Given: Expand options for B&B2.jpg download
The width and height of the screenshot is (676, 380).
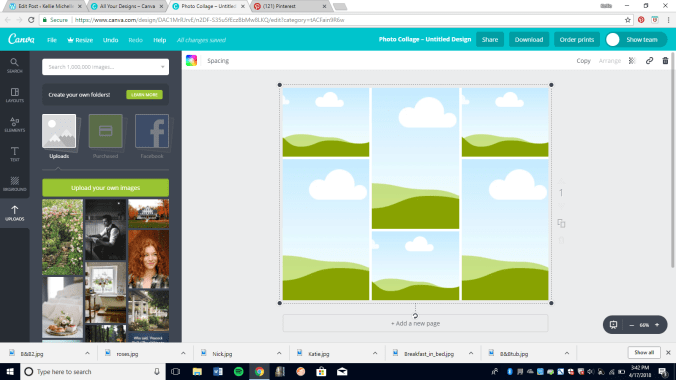Looking at the screenshot, I should point(88,353).
